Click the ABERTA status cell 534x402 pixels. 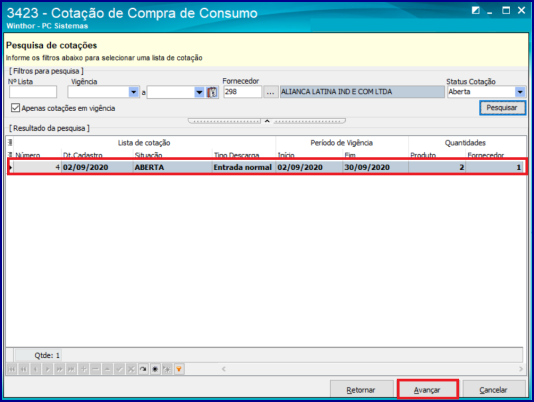pos(172,167)
